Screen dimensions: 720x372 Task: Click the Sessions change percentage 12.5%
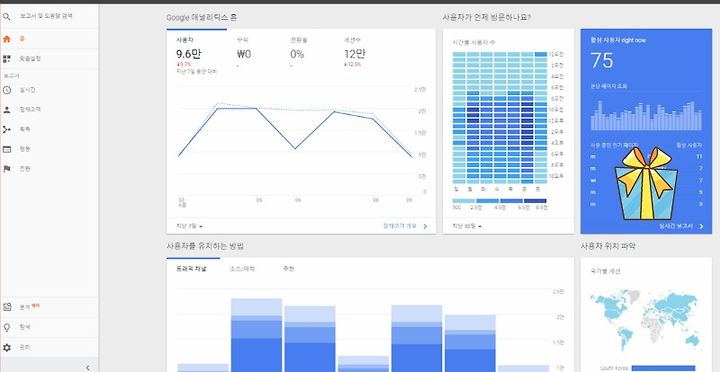pyautogui.click(x=353, y=64)
